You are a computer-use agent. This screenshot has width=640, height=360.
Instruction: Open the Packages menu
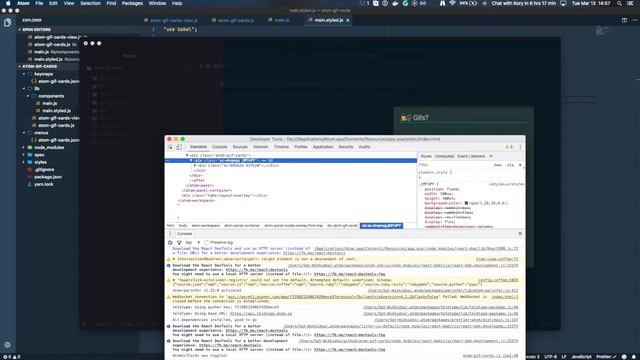(132, 3)
